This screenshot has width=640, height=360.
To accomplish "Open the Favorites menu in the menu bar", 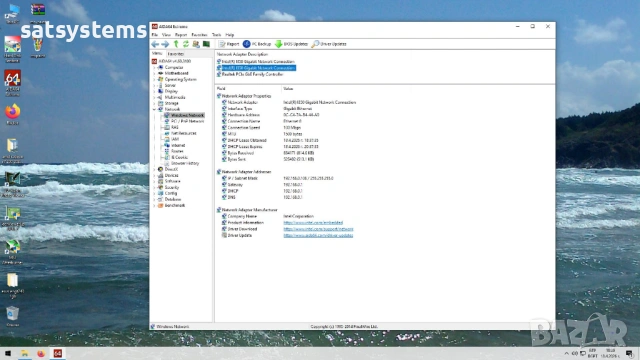I will click(199, 35).
